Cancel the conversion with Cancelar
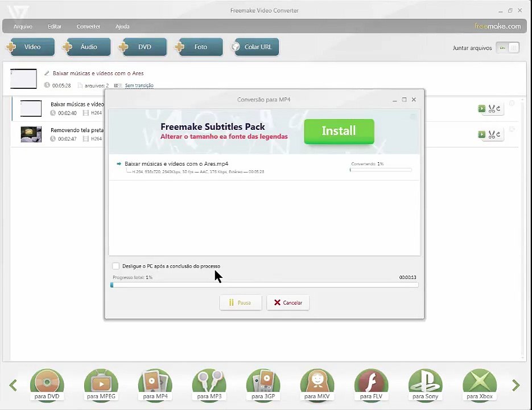Screen dimensions: 532x410 pos(288,302)
